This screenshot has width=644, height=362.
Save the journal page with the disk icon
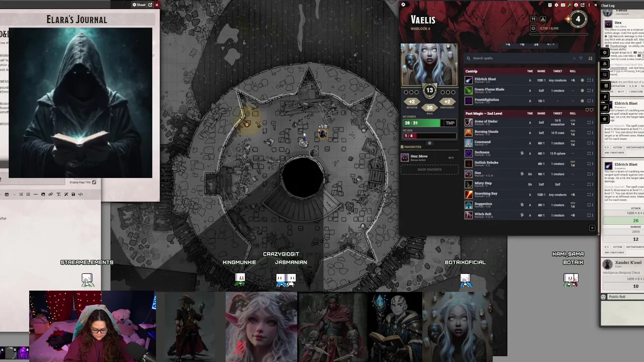[73, 194]
